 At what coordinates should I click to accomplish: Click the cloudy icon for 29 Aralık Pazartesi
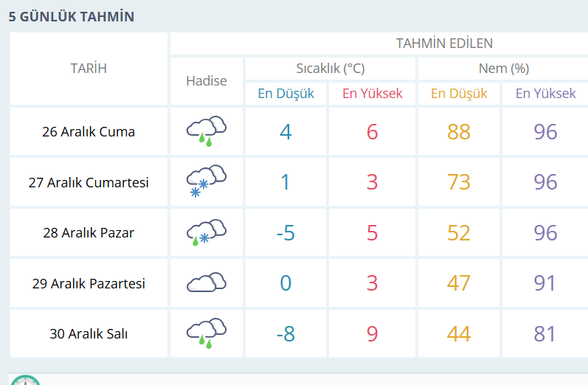click(206, 282)
